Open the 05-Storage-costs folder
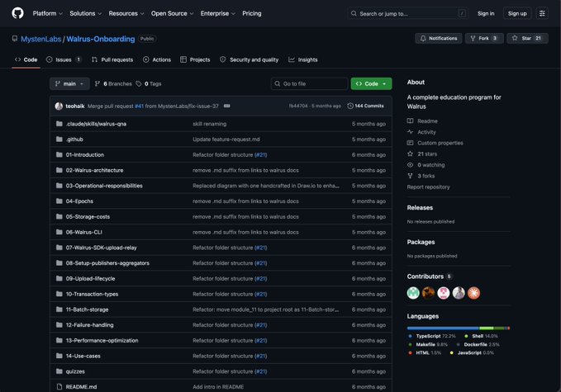Image resolution: width=561 pixels, height=392 pixels. coord(88,216)
